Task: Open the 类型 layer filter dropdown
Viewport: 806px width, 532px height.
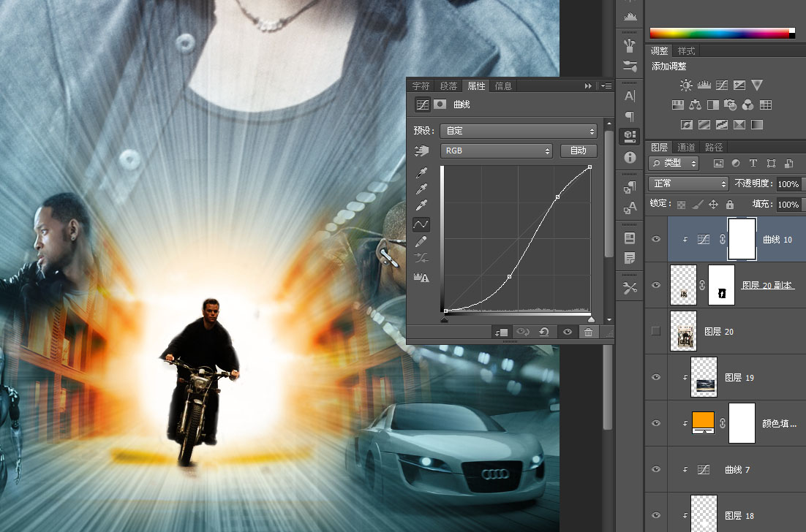Action: pos(674,163)
